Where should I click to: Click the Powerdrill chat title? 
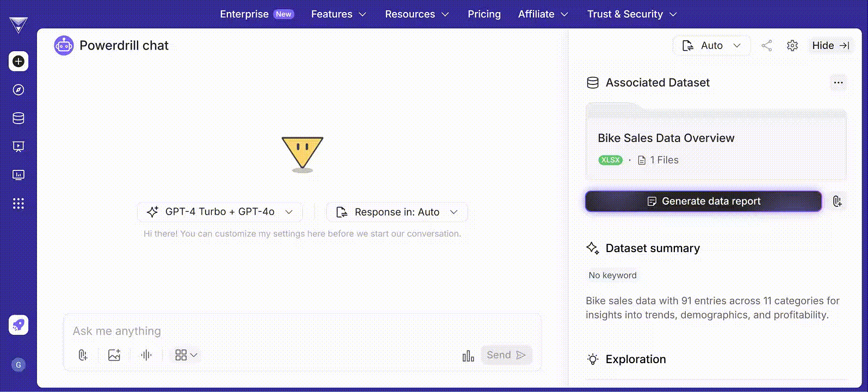pos(124,46)
